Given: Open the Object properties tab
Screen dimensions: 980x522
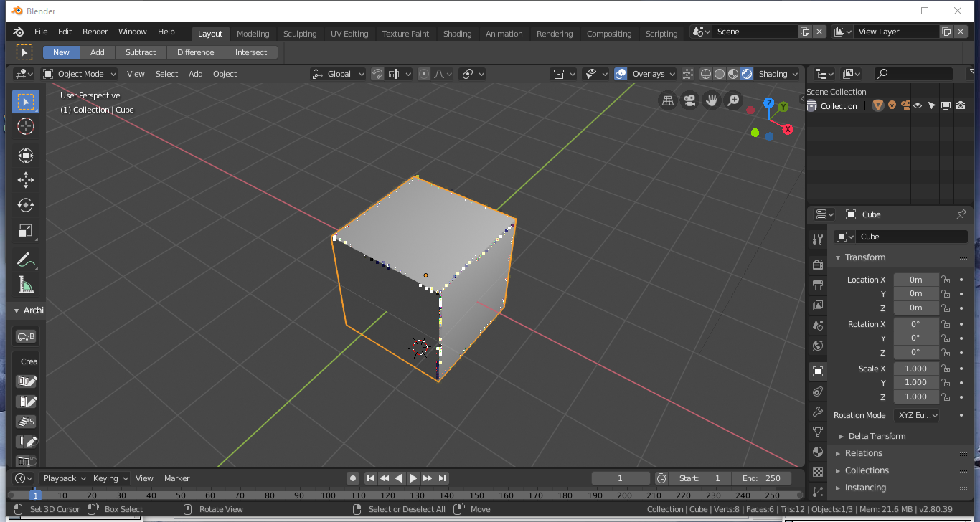Looking at the screenshot, I should pyautogui.click(x=818, y=371).
